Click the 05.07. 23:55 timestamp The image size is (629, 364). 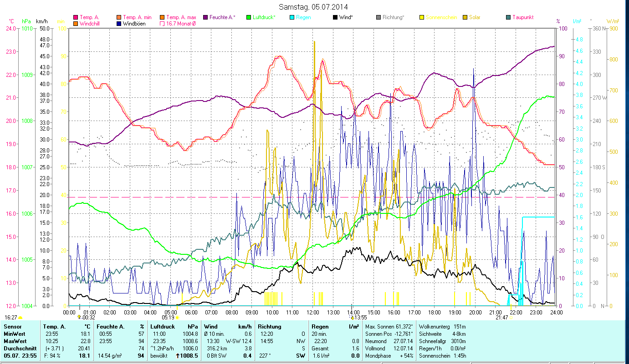(x=20, y=356)
